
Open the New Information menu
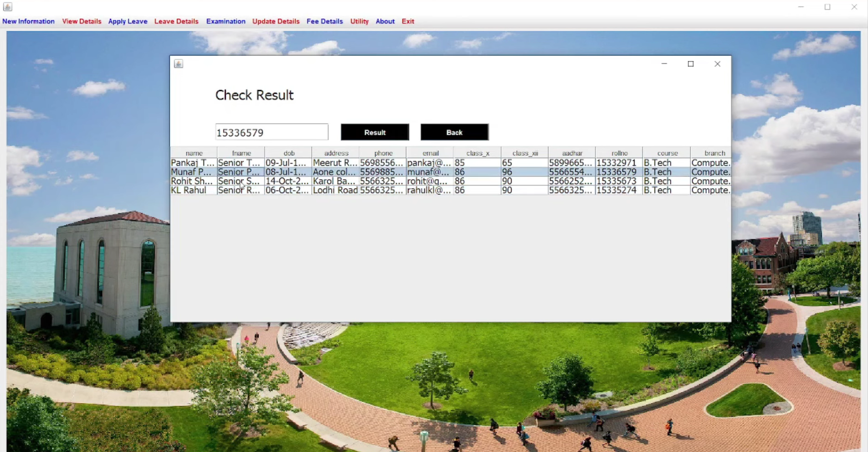tap(28, 21)
